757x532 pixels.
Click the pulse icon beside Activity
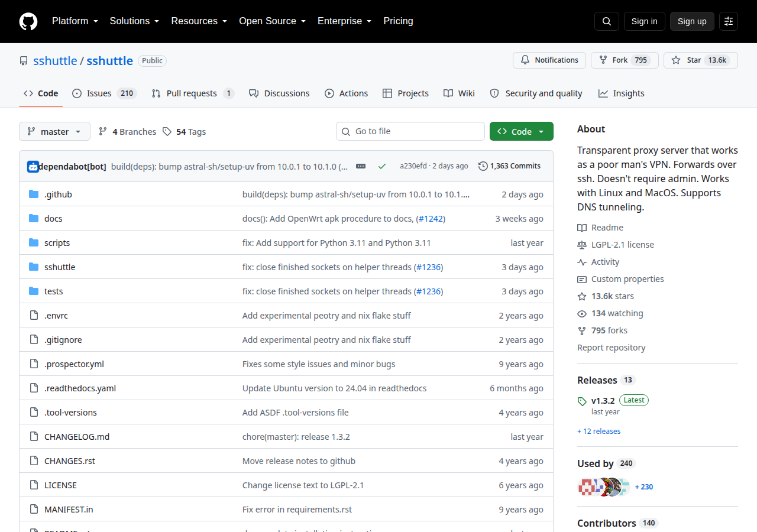coord(582,262)
